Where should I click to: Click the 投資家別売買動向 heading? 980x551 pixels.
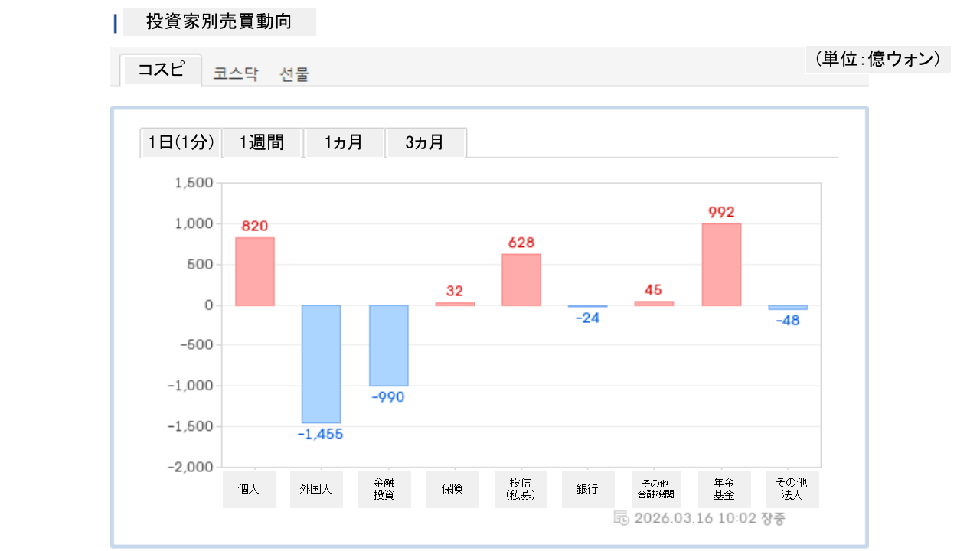[x=219, y=21]
